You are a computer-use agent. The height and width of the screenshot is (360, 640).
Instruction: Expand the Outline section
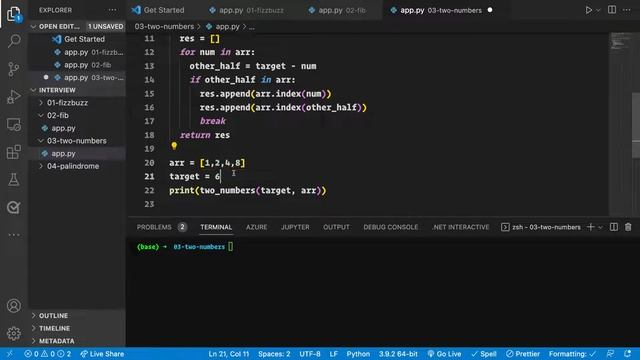78,316
